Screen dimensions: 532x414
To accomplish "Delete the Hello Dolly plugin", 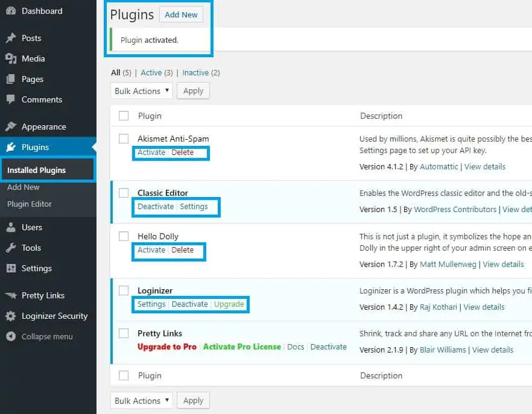I will click(x=183, y=250).
